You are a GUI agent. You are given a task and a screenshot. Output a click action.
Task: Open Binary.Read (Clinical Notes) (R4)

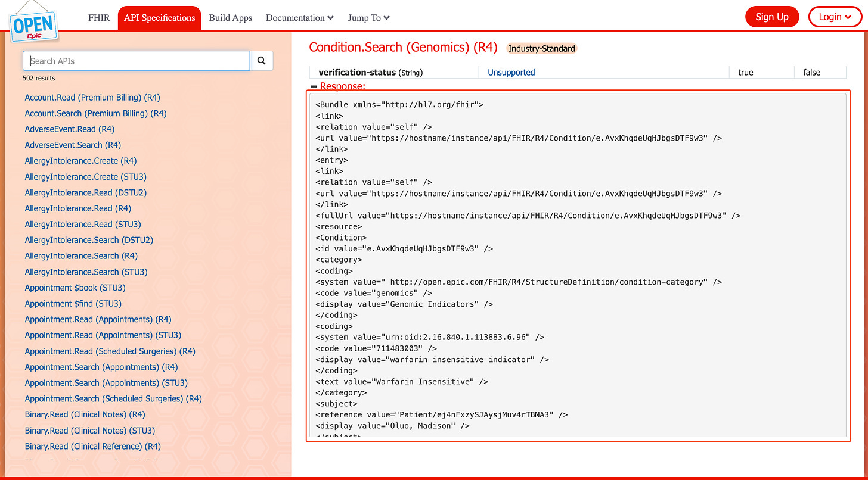pyautogui.click(x=85, y=414)
